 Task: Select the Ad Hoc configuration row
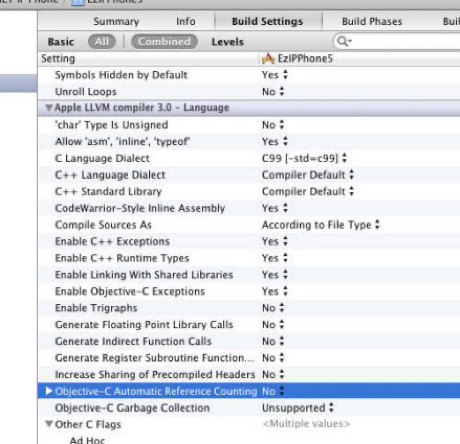coord(87,440)
